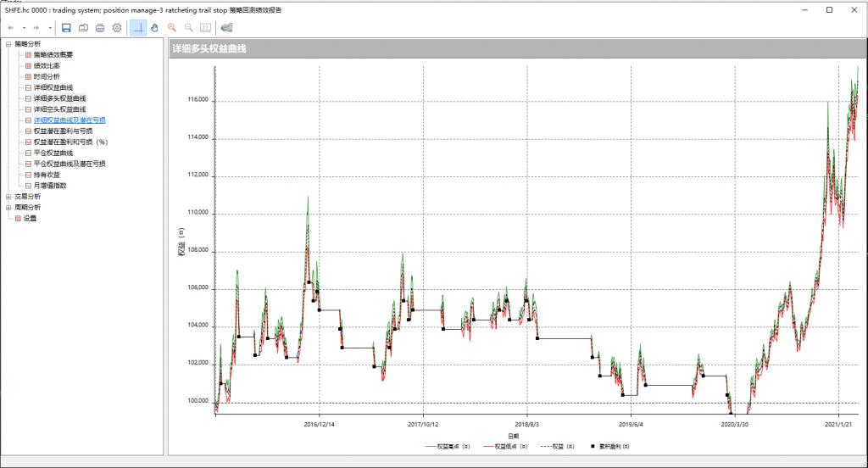Screen dimensions: 868x468
Task: Click the export/send report icon next to Save
Action: coord(83,28)
